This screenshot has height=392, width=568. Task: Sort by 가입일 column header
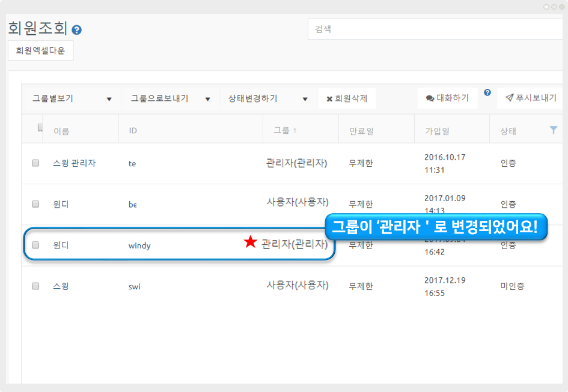[437, 131]
